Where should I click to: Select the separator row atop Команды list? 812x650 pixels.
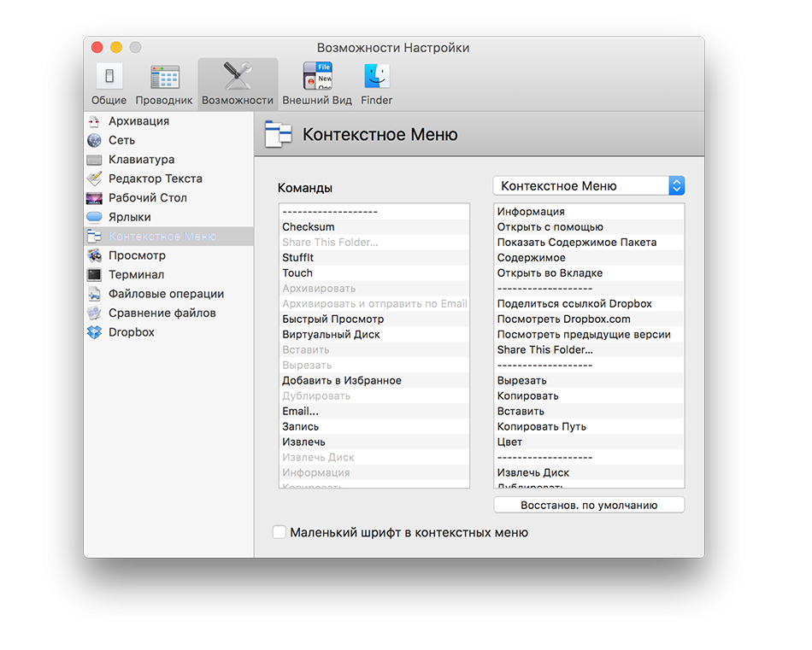click(374, 211)
